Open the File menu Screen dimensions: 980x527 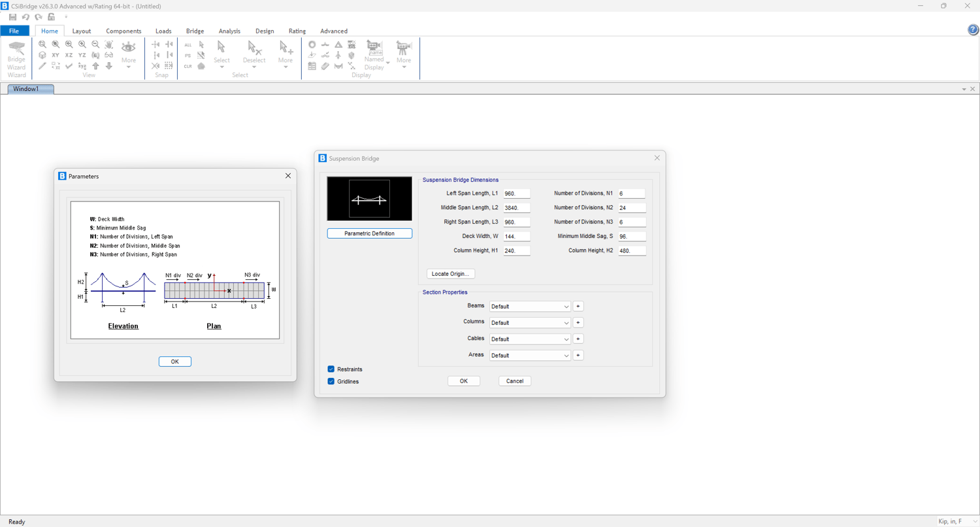pos(14,31)
